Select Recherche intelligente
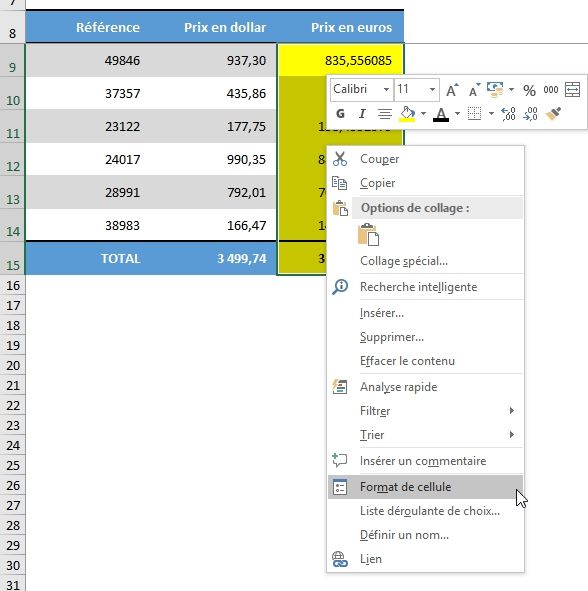The height and width of the screenshot is (591, 588). 426,287
